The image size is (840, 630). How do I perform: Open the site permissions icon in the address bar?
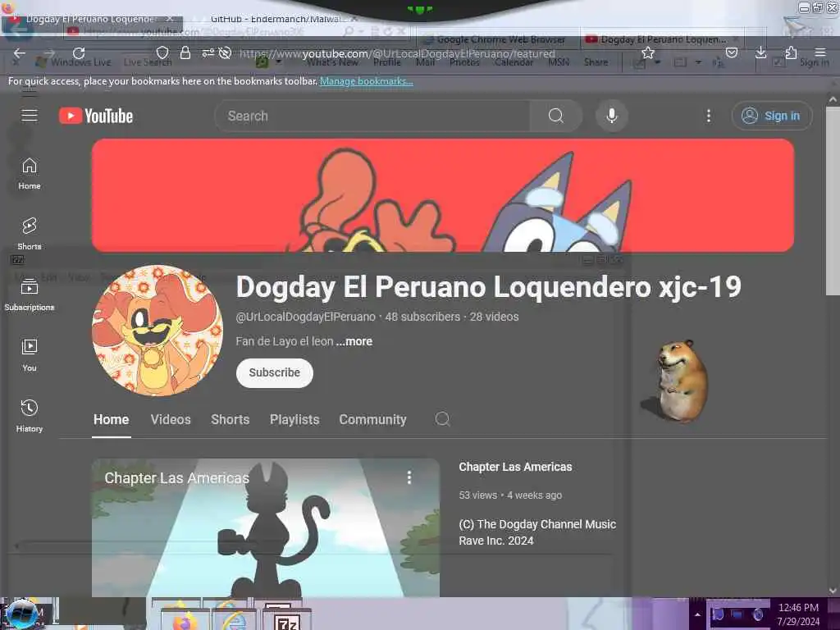pos(208,52)
